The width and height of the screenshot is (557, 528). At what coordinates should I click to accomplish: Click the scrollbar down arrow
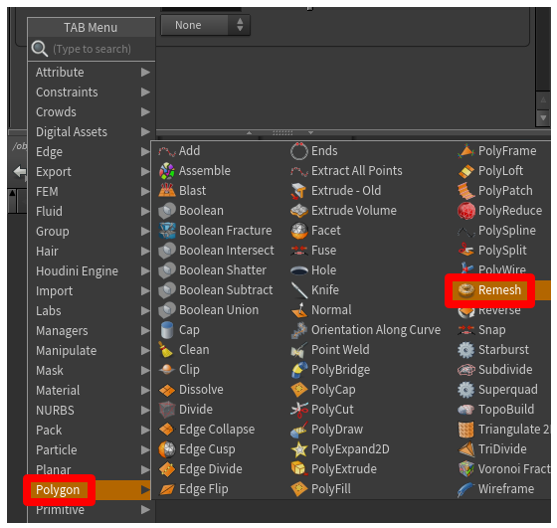pos(543,117)
